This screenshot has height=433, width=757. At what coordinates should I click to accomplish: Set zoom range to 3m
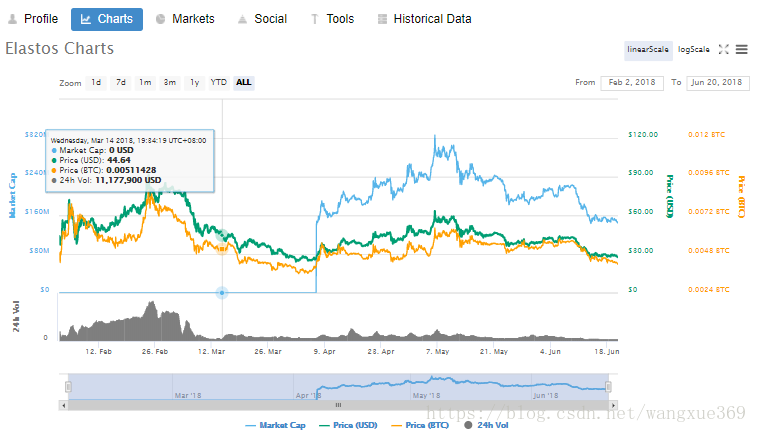coord(170,83)
